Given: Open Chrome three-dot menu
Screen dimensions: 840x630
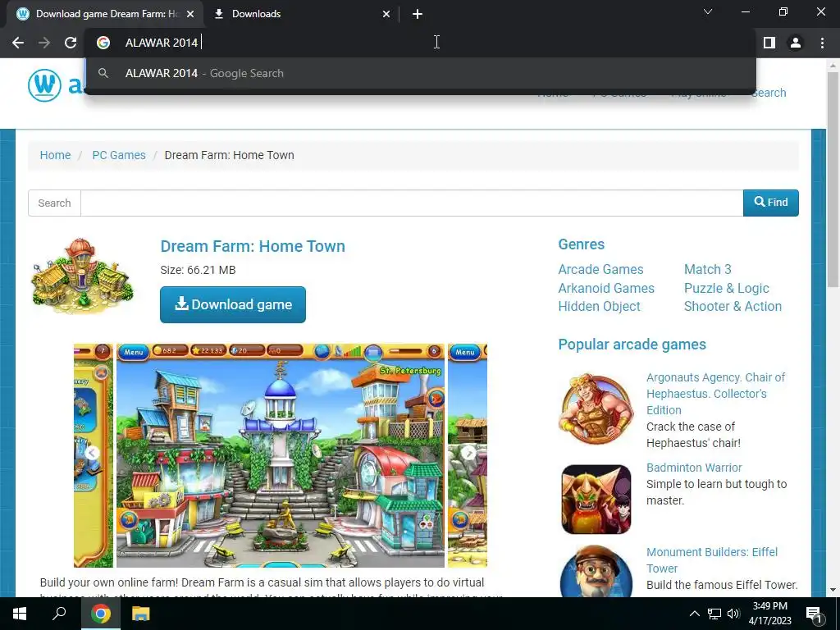Looking at the screenshot, I should coord(822,43).
